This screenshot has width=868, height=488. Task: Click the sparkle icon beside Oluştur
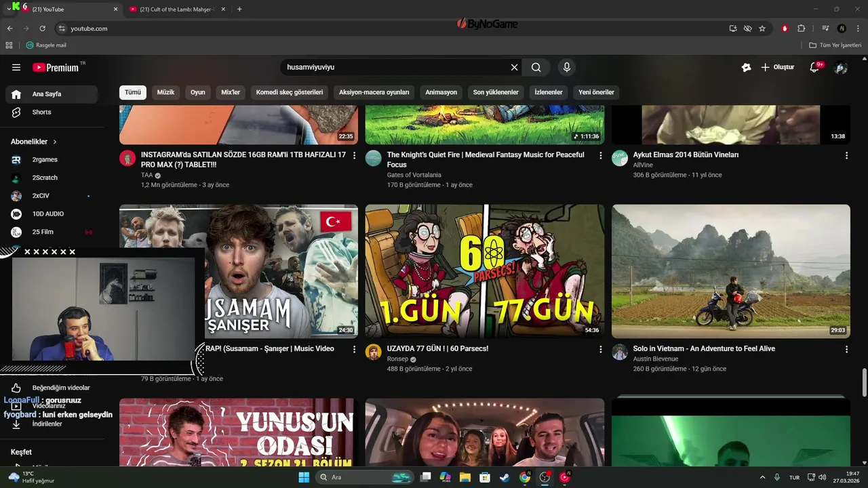[x=746, y=67]
